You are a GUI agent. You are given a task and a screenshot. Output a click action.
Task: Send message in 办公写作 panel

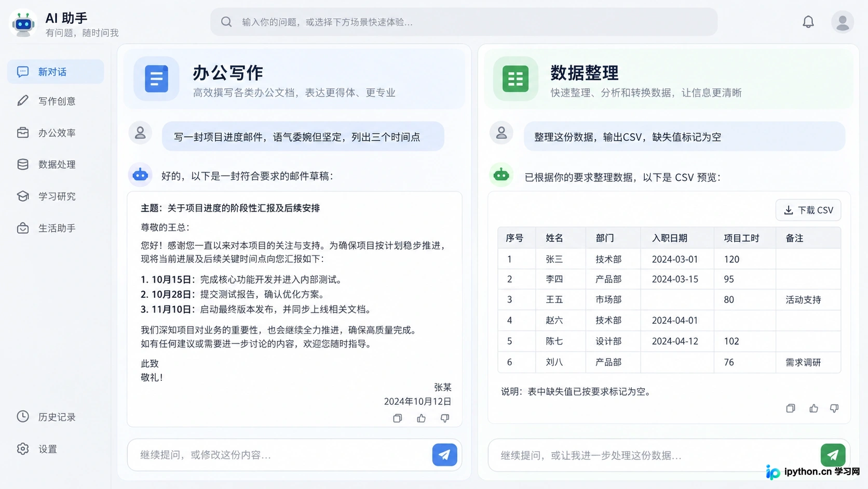(444, 455)
